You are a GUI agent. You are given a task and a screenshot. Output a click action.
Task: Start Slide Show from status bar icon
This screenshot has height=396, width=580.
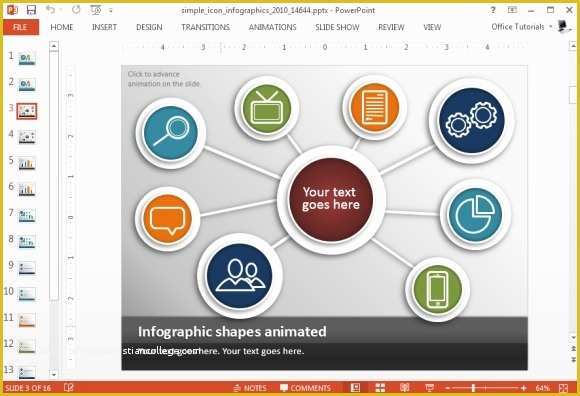click(x=429, y=388)
